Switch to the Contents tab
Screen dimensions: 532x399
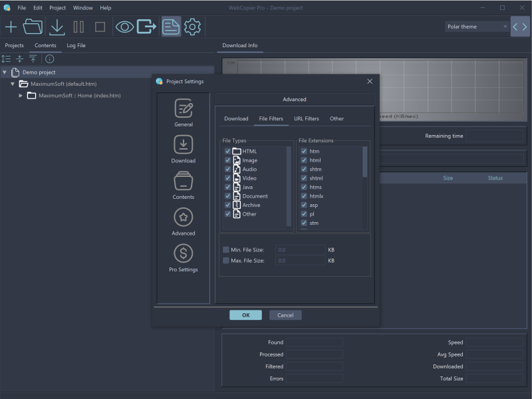(x=45, y=45)
